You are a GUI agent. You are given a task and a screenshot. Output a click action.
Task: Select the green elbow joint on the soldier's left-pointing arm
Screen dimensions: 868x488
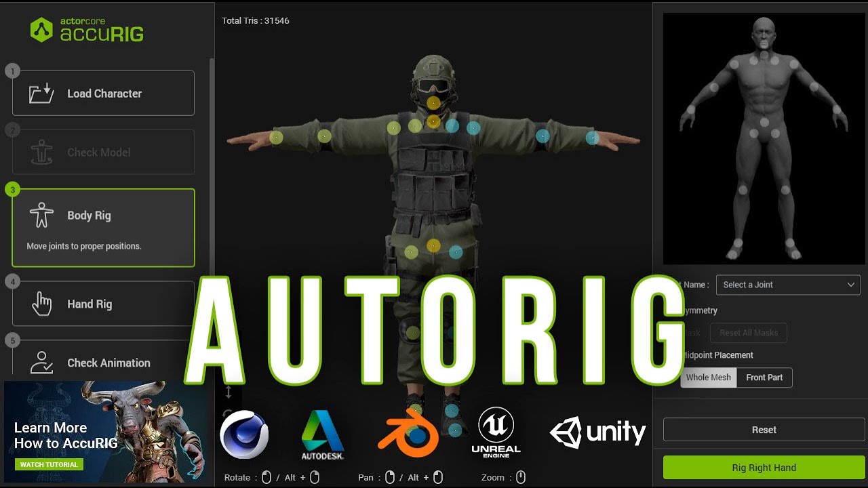click(x=324, y=136)
